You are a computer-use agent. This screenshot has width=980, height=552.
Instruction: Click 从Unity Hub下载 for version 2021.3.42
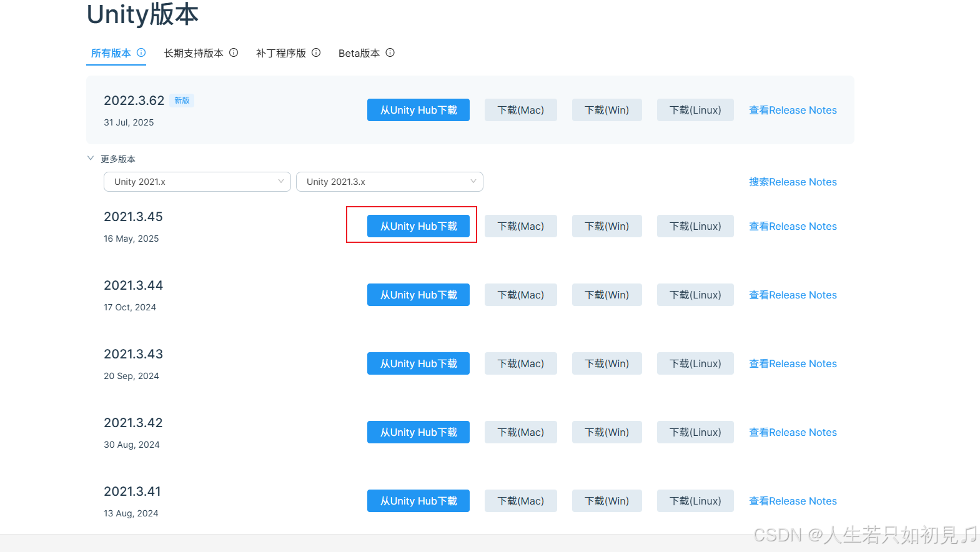click(418, 432)
